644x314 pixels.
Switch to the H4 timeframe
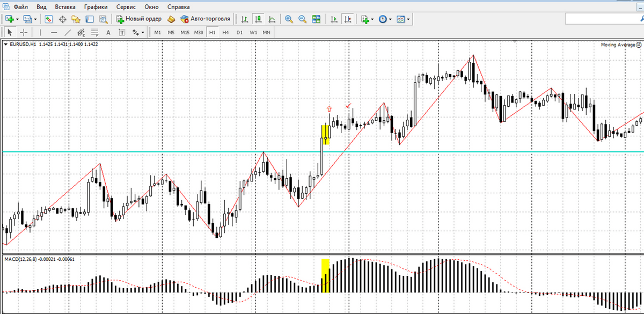(225, 33)
